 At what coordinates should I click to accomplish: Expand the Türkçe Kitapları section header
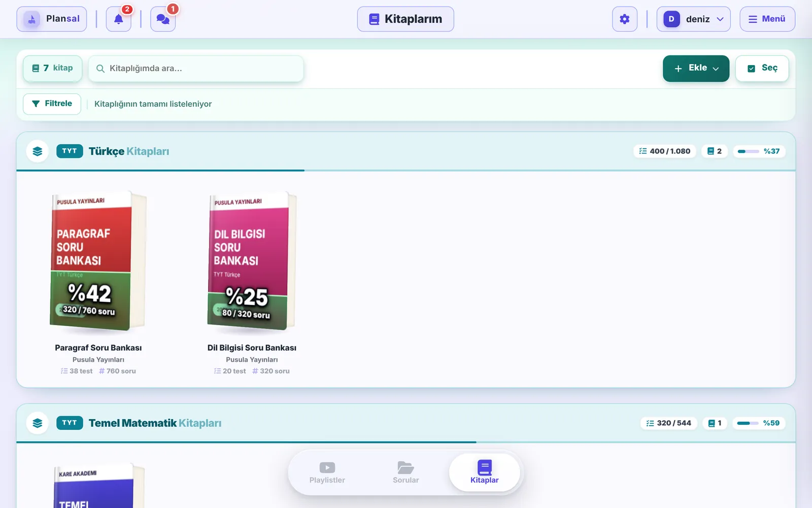click(x=406, y=151)
